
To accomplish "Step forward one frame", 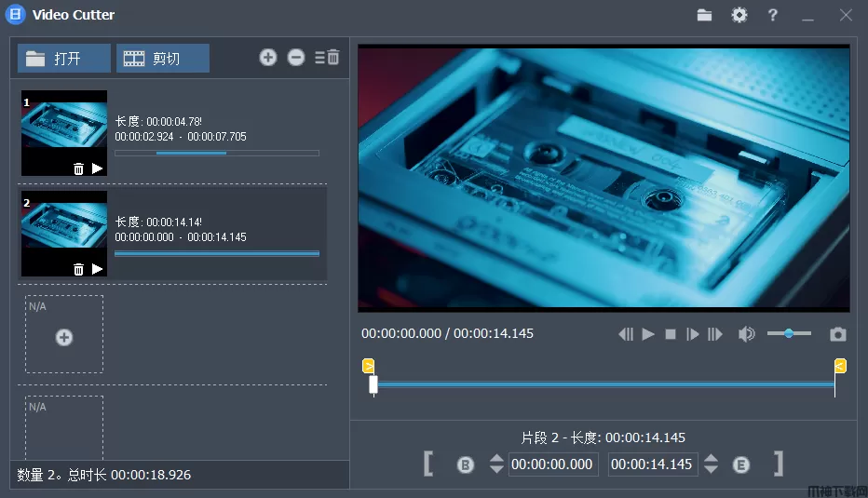I will click(x=693, y=334).
